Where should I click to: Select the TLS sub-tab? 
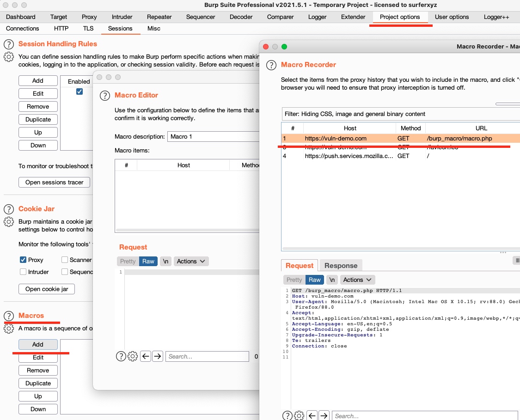point(88,29)
